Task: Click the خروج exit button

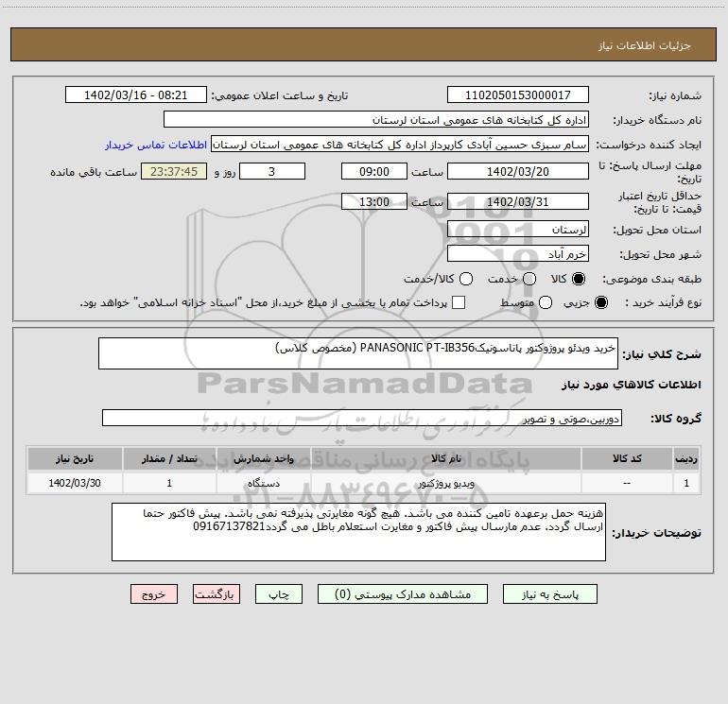Action: click(154, 594)
